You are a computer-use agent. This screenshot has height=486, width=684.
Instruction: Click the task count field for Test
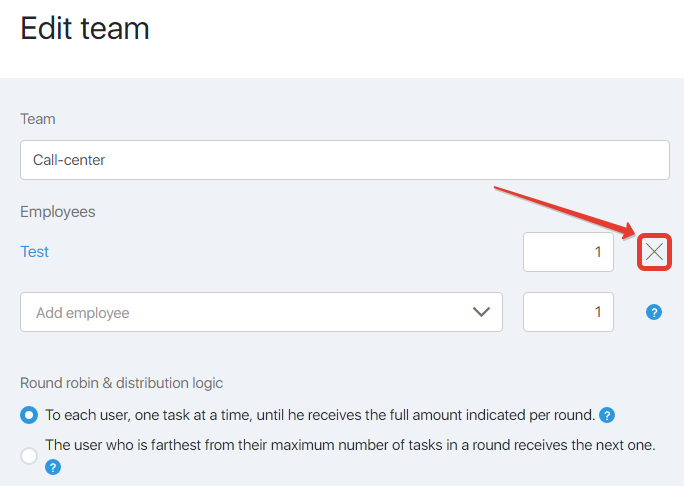[x=568, y=252]
